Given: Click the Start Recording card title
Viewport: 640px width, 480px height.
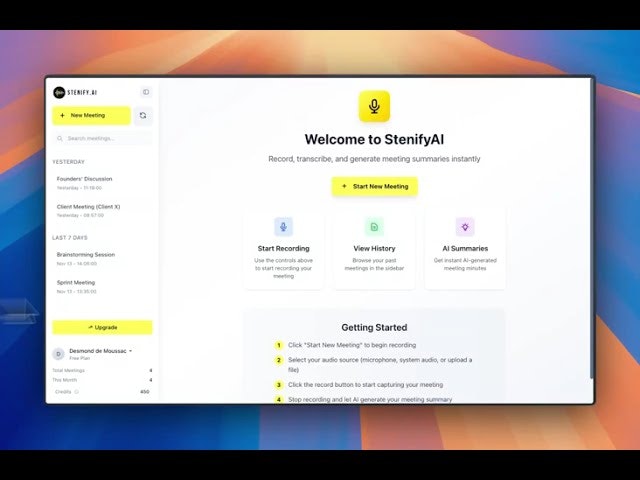Looking at the screenshot, I should (283, 249).
